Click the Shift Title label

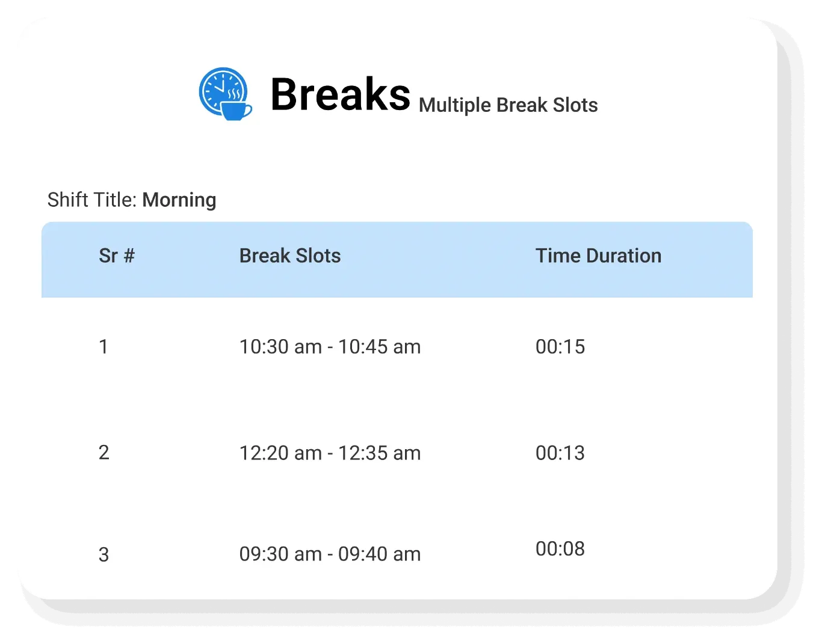[93, 200]
